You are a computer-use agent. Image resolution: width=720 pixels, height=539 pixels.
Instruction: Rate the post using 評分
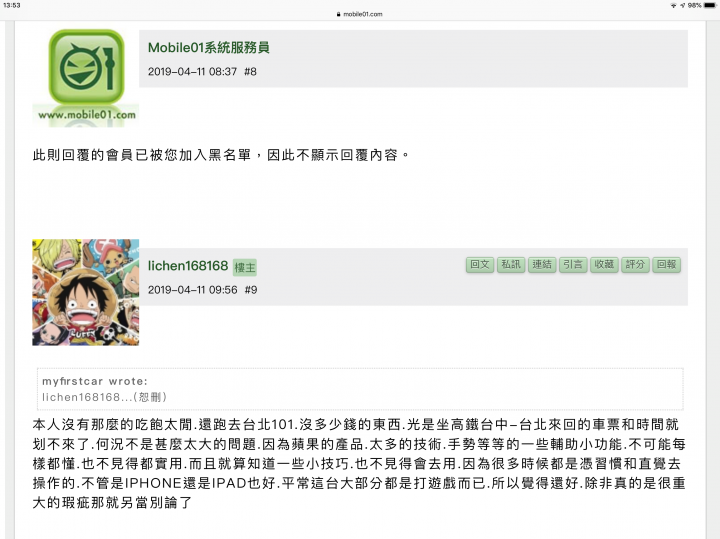tap(635, 264)
